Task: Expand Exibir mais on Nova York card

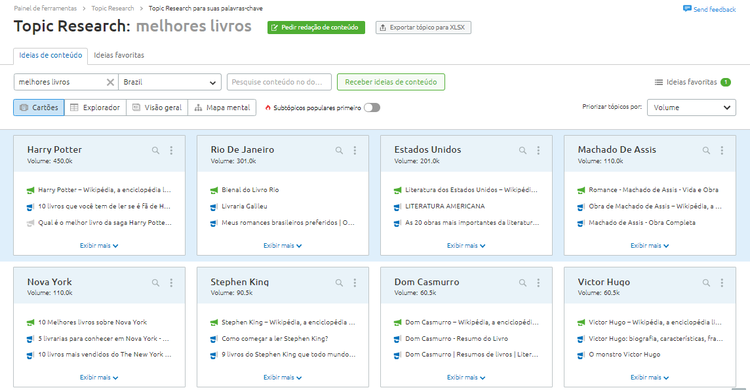Action: (99, 378)
